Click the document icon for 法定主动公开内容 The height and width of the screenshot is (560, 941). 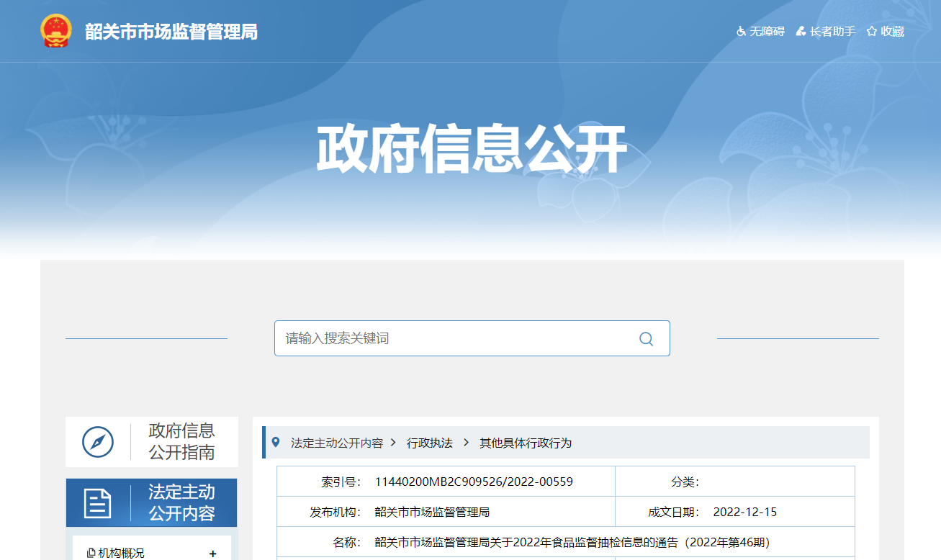click(x=98, y=503)
